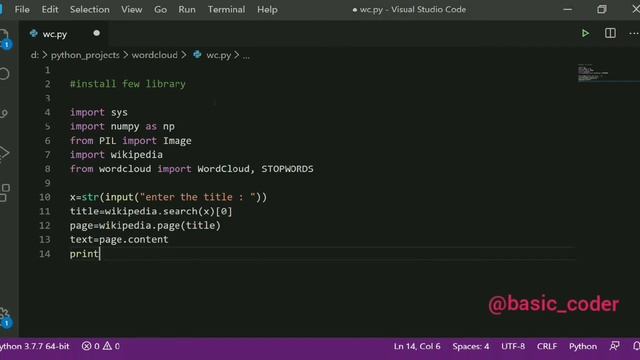Viewport: 640px width, 360px height.
Task: Expand the breadcrumb ellipsis symbols list
Action: point(246,56)
